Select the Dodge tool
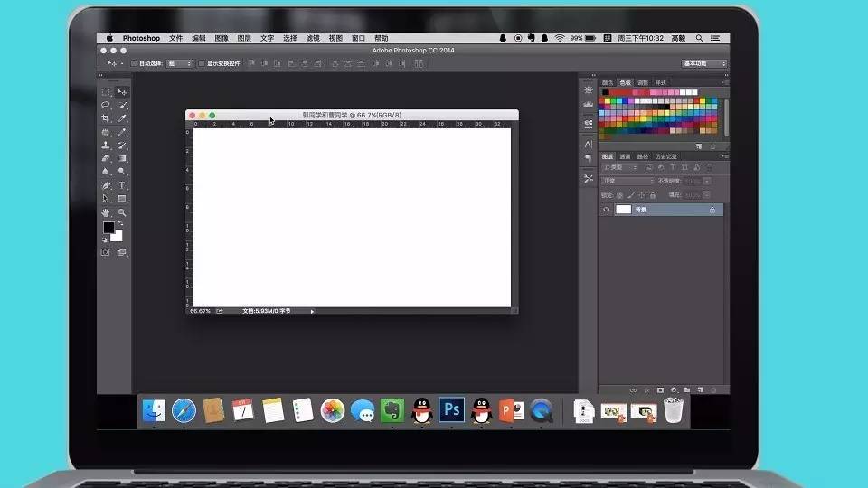This screenshot has height=488, width=868. pyautogui.click(x=122, y=172)
